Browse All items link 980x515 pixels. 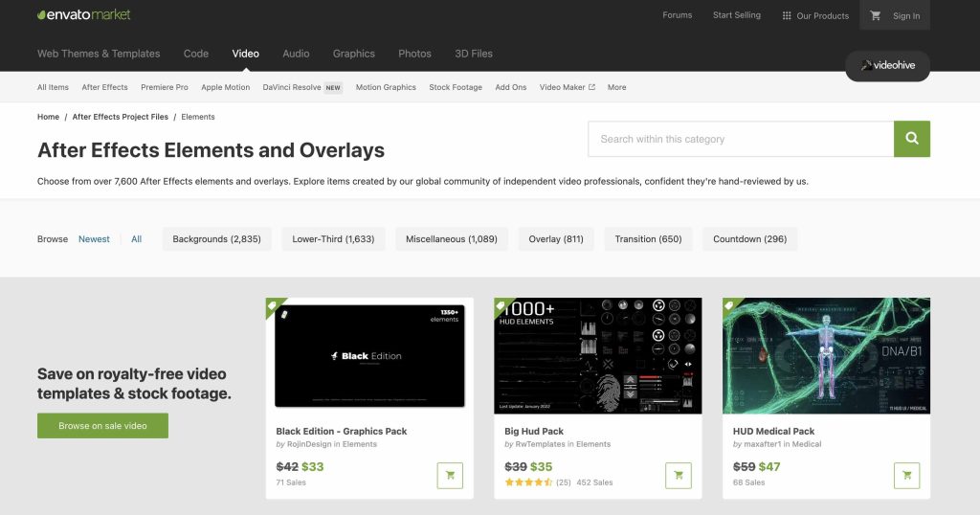(136, 239)
